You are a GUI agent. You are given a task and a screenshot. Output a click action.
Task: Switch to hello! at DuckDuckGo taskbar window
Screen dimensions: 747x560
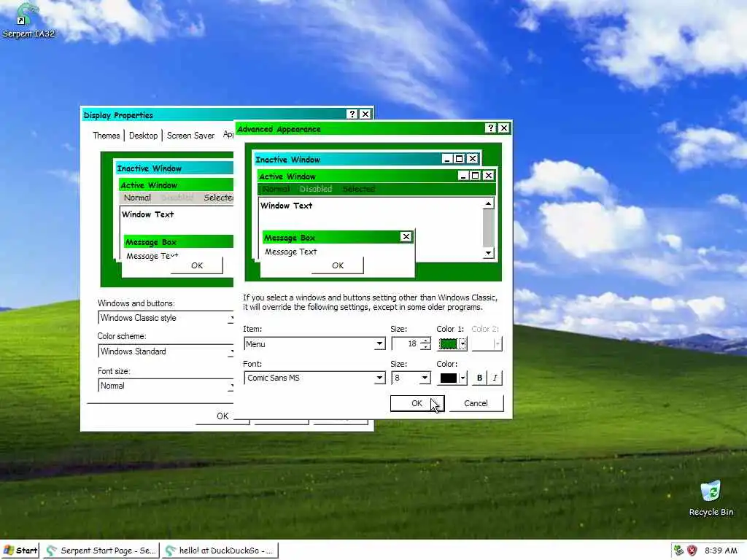tap(220, 551)
